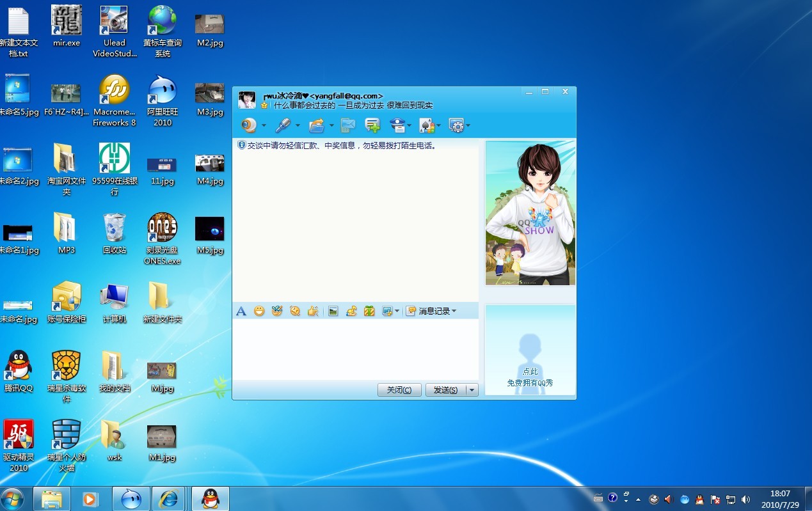The height and width of the screenshot is (511, 812).
Task: Expand the screenshot tool dropdown arrow
Action: coord(397,311)
